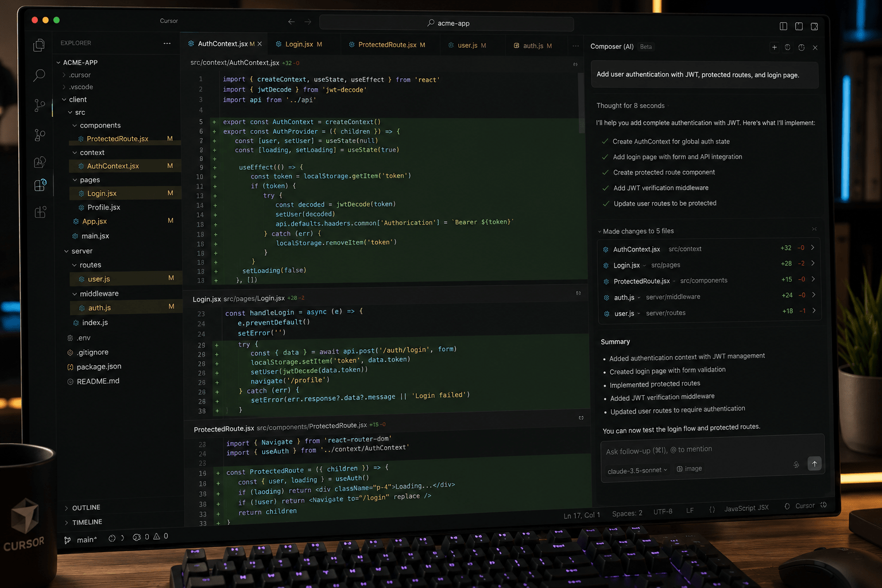Expand the .vscode folder
This screenshot has width=882, height=588.
[x=78, y=87]
